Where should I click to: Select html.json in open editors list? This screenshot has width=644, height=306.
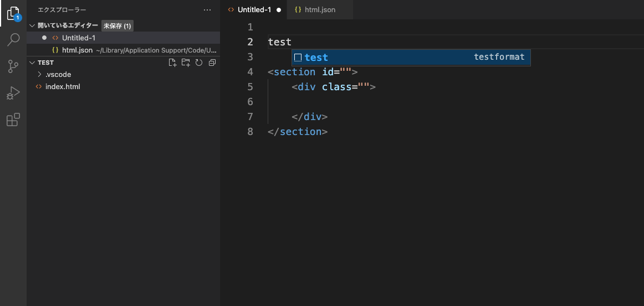[x=123, y=50]
